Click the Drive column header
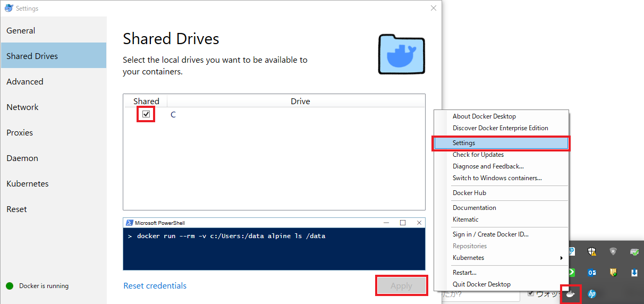 300,101
